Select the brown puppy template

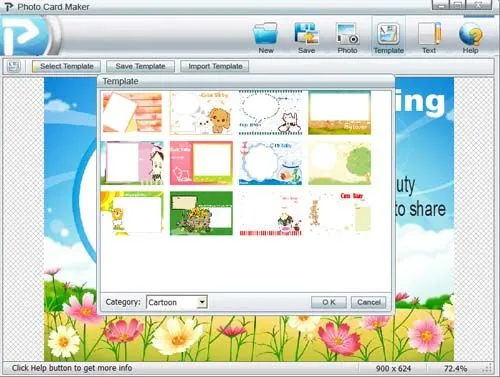point(201,113)
